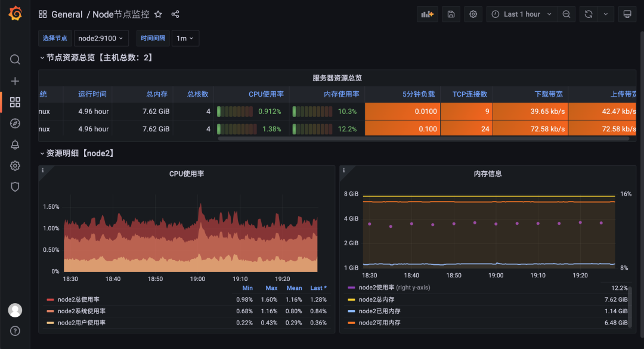
Task: Open the General breadcrumb folder
Action: pyautogui.click(x=67, y=14)
